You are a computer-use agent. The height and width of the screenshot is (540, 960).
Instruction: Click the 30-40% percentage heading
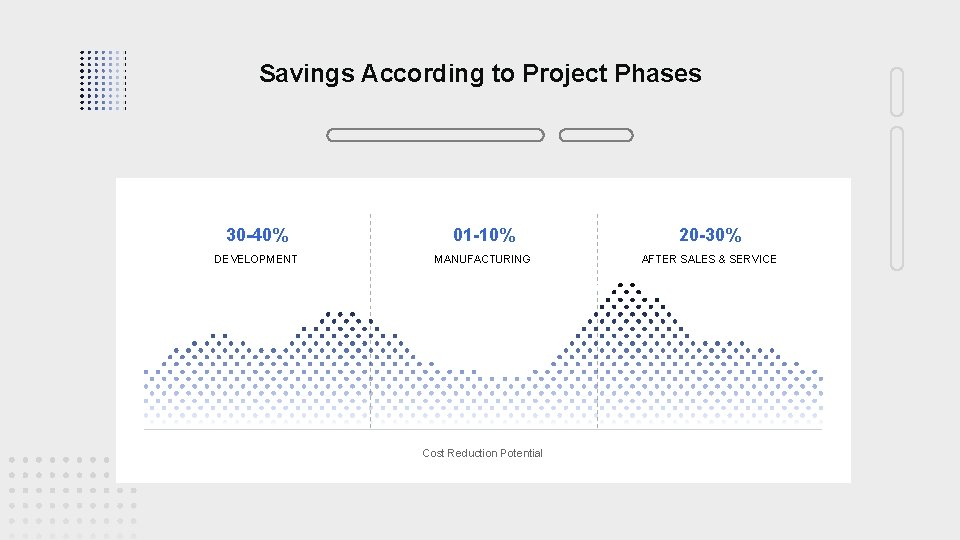point(257,235)
